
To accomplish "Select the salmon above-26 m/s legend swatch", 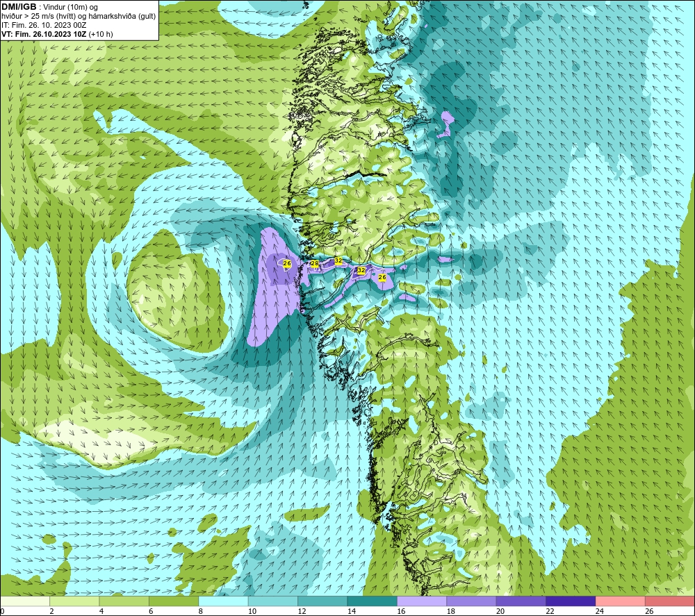I will (670, 601).
